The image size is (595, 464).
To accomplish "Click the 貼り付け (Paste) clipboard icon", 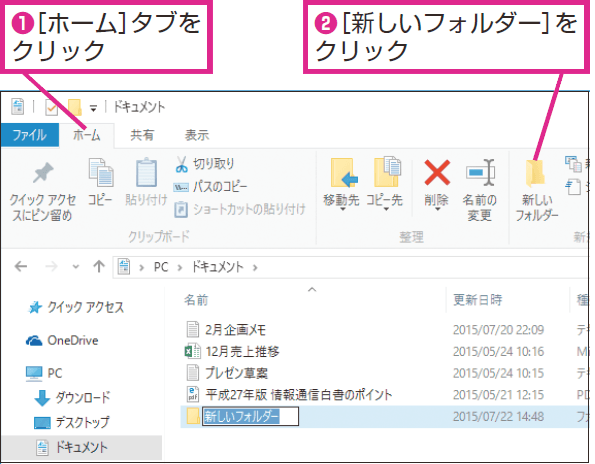I will [146, 173].
